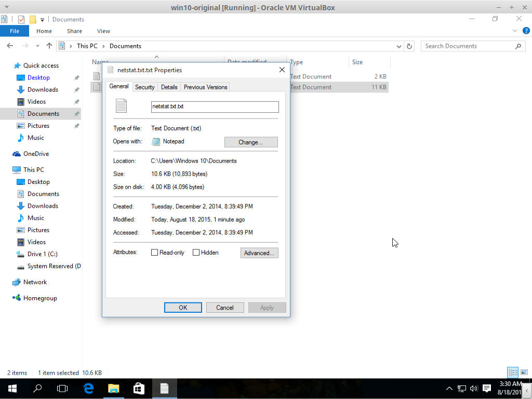Viewport: 532px width, 399px height.
Task: Click the file name text field
Action: point(215,107)
